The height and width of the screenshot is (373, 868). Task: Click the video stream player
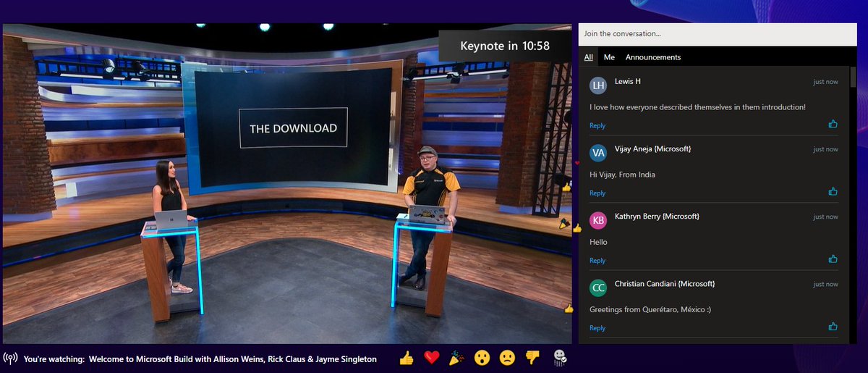tap(287, 183)
